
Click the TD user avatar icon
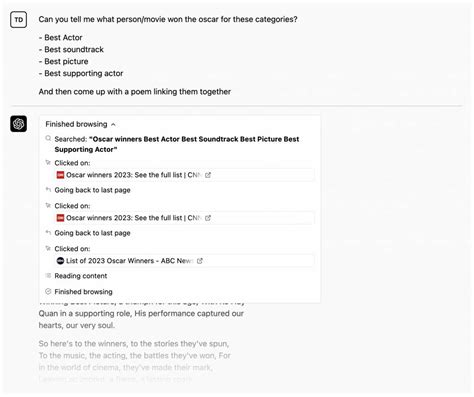point(18,20)
